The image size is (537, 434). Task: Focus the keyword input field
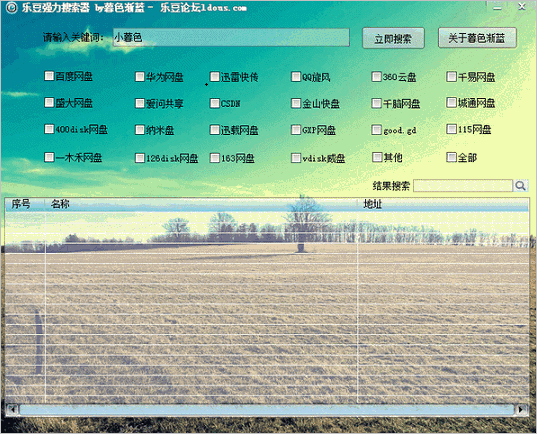[231, 37]
